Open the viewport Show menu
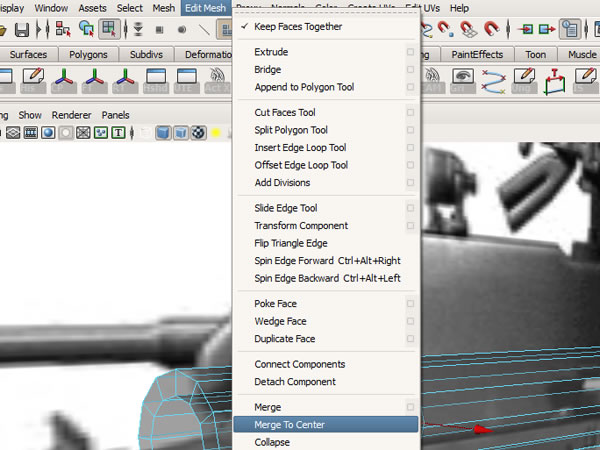This screenshot has width=600, height=450. (x=30, y=115)
